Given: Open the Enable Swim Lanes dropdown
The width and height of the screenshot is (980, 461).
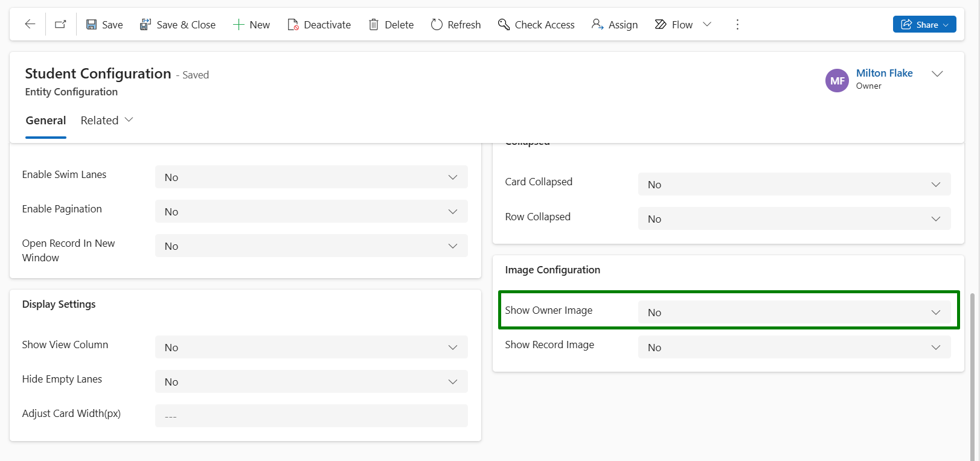Looking at the screenshot, I should coord(311,177).
